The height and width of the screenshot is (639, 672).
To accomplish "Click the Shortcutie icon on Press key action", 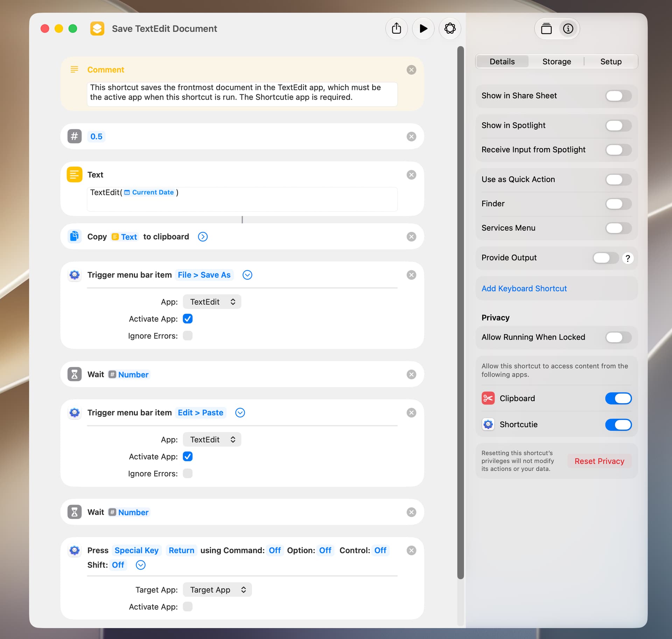I will click(x=75, y=550).
